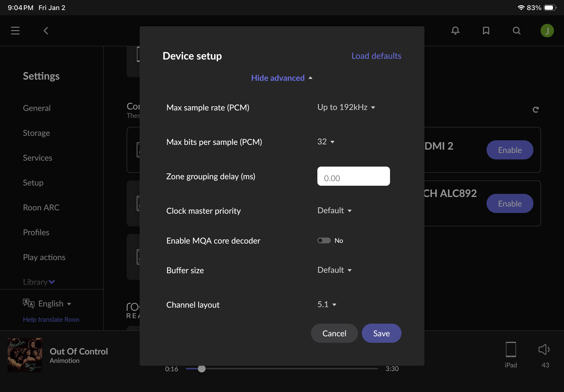Collapse the Library section in the sidebar
This screenshot has height=392, width=564.
(39, 282)
